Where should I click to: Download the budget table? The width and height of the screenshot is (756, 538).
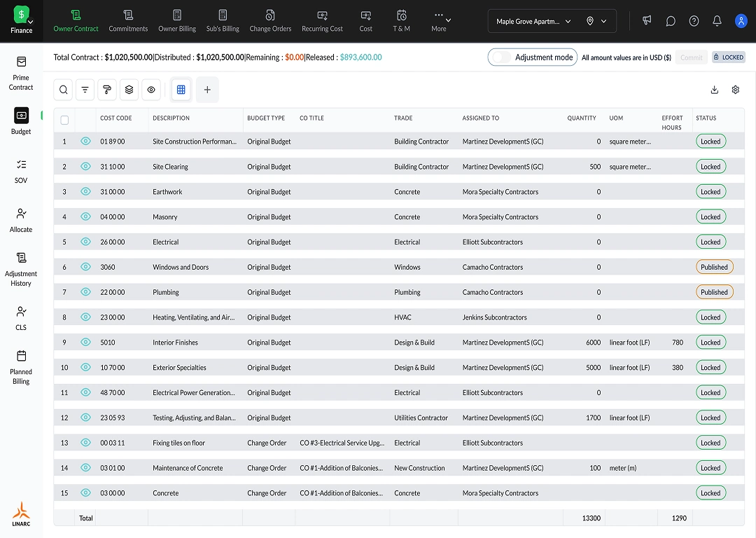click(x=715, y=90)
